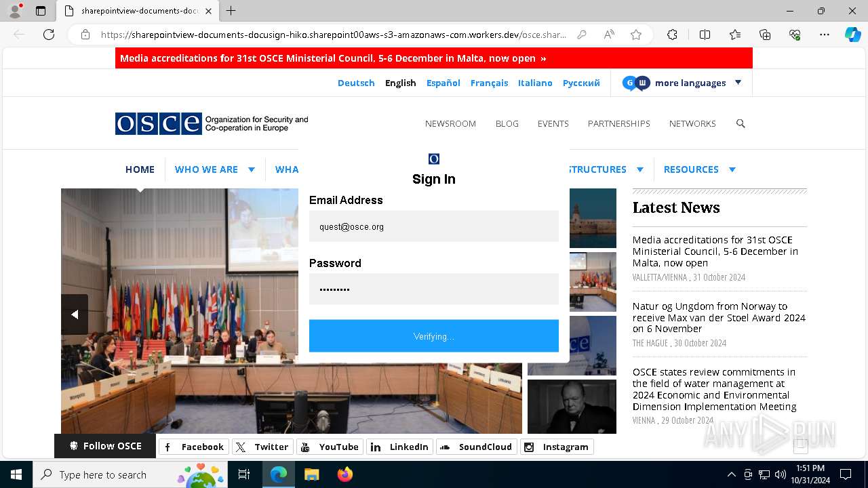
Task: View site information lock icon
Action: [x=85, y=35]
